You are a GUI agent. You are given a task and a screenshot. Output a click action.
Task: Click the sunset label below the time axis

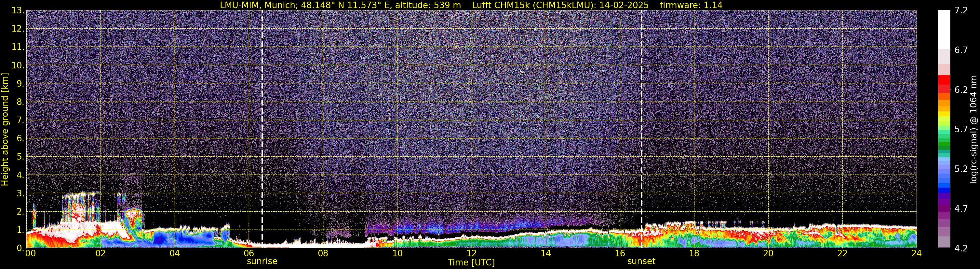[641, 262]
